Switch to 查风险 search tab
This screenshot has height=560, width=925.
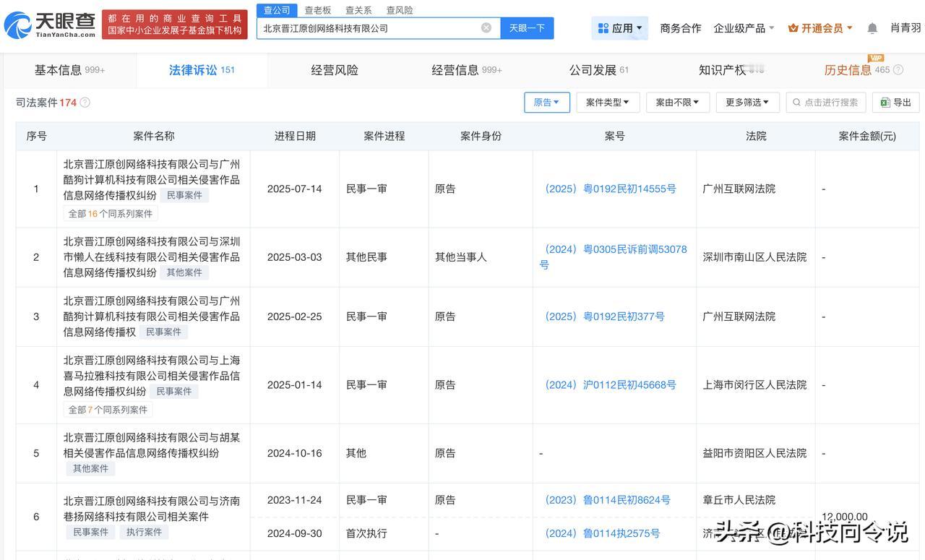point(400,10)
